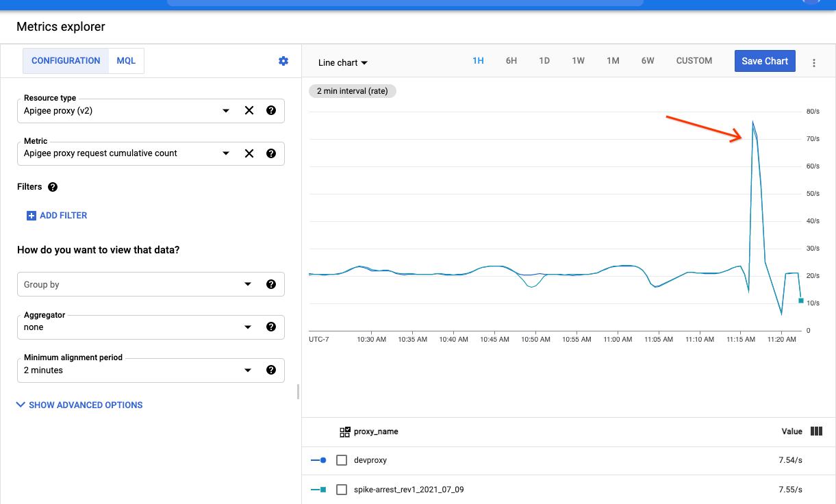This screenshot has height=504, width=836.
Task: Open help for Minimum alignment period
Action: [271, 370]
